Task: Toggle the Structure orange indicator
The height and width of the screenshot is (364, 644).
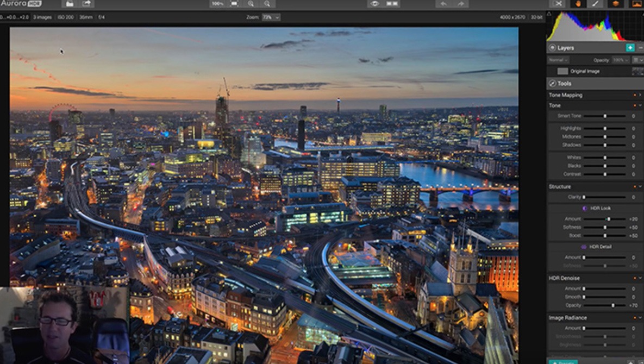Action: [x=635, y=187]
